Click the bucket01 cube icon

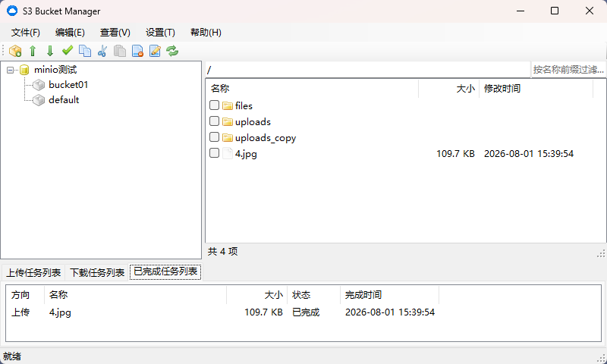pos(39,85)
